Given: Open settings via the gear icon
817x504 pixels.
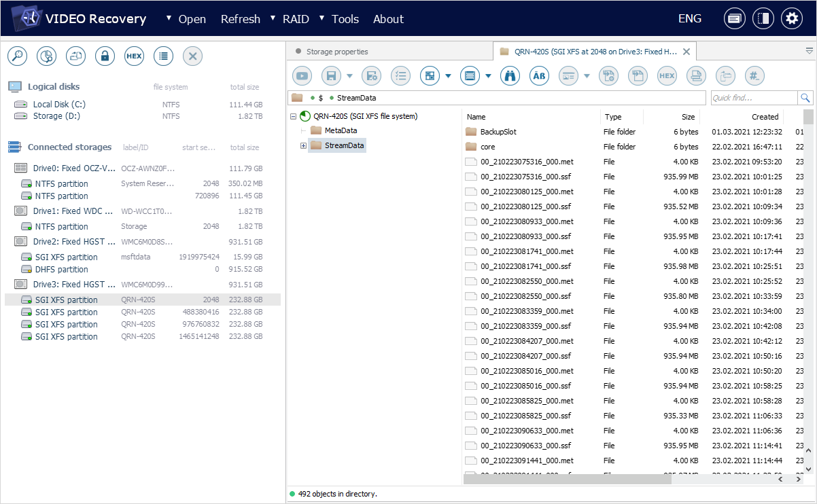Looking at the screenshot, I should (x=791, y=19).
